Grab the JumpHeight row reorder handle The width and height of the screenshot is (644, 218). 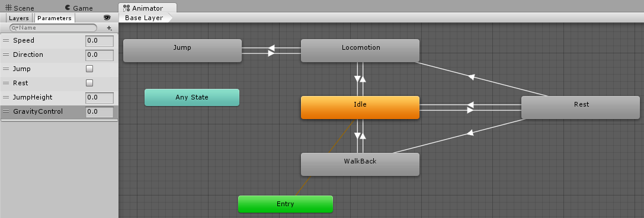[x=6, y=97]
